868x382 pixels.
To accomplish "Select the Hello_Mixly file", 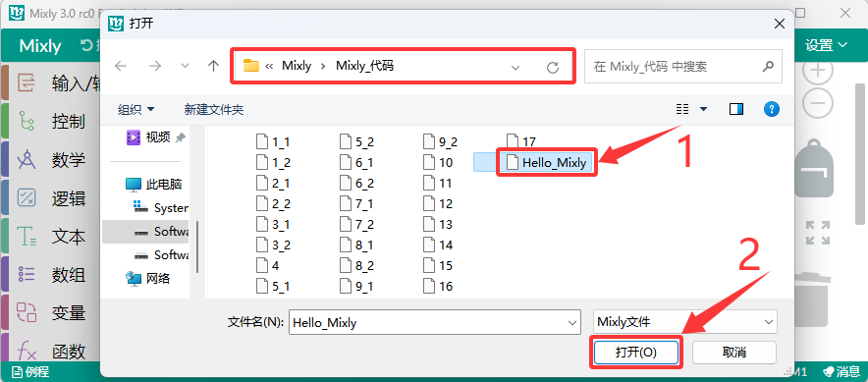I will (547, 163).
